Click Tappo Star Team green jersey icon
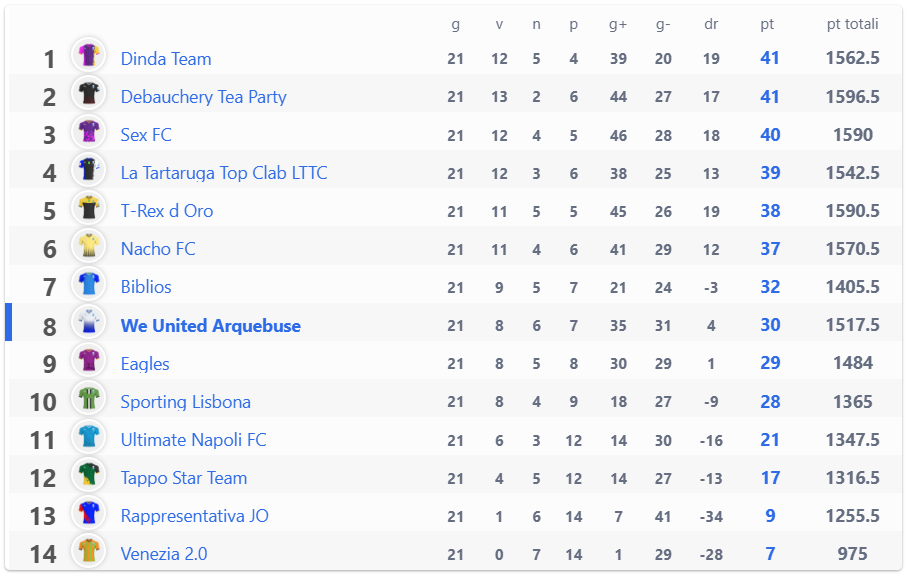The height and width of the screenshot is (577, 910). coord(89,474)
